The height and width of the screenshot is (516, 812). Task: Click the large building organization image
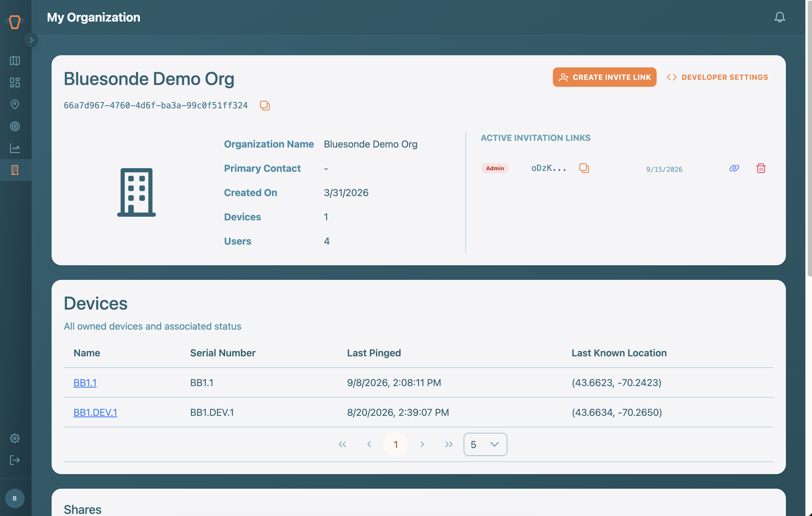pos(136,192)
